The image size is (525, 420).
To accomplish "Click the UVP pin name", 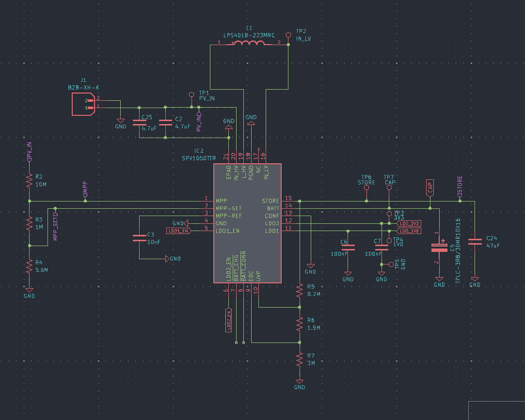I will 259,276.
